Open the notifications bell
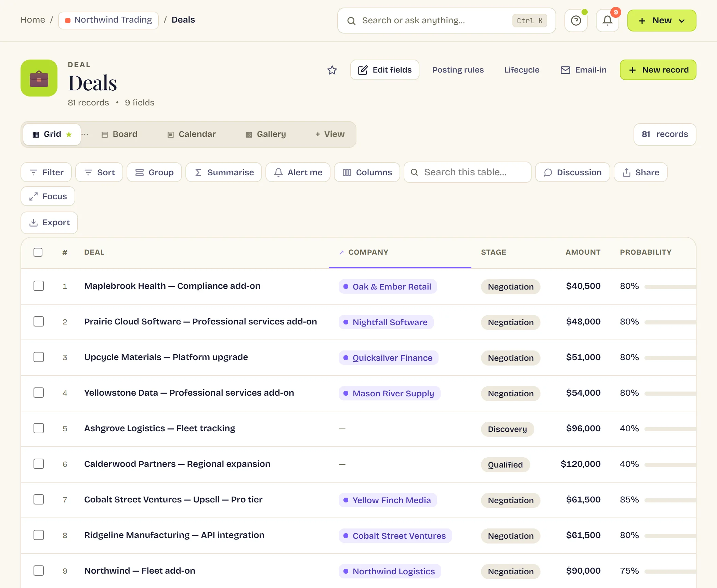This screenshot has width=717, height=588. pyautogui.click(x=608, y=21)
